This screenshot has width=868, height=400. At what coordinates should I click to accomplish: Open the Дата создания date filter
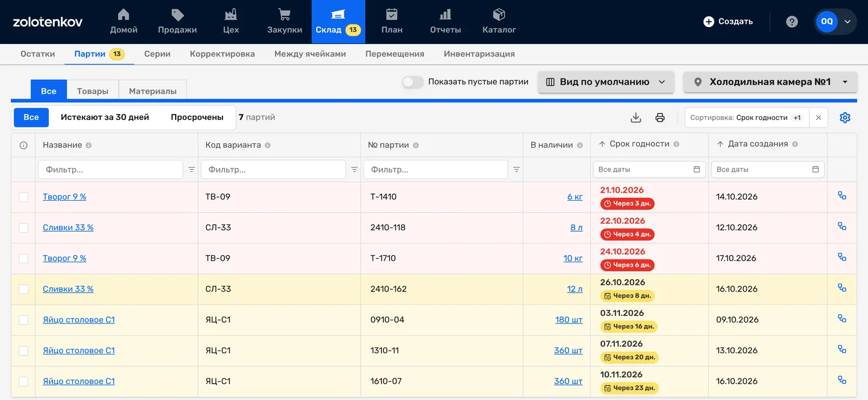click(x=768, y=170)
